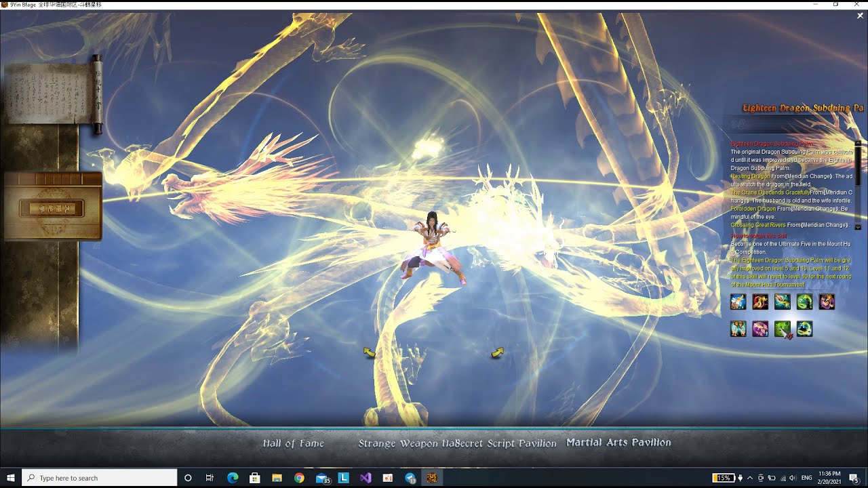Select the first-row blue-white fighter skill icon
The height and width of the screenshot is (488, 868).
[738, 302]
